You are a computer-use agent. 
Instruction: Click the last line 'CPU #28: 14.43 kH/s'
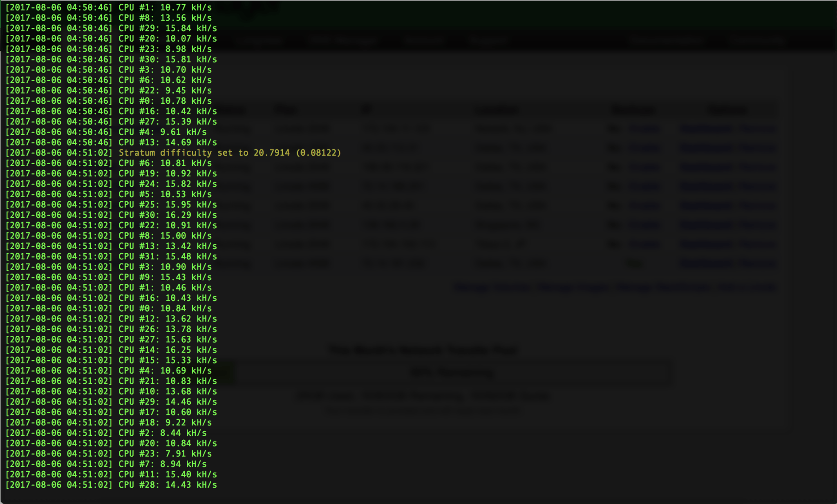point(111,485)
